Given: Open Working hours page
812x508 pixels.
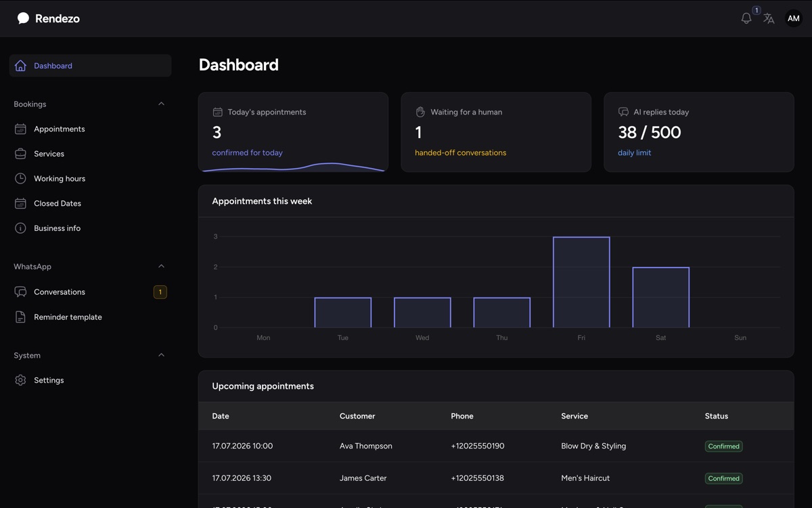Looking at the screenshot, I should pos(90,178).
